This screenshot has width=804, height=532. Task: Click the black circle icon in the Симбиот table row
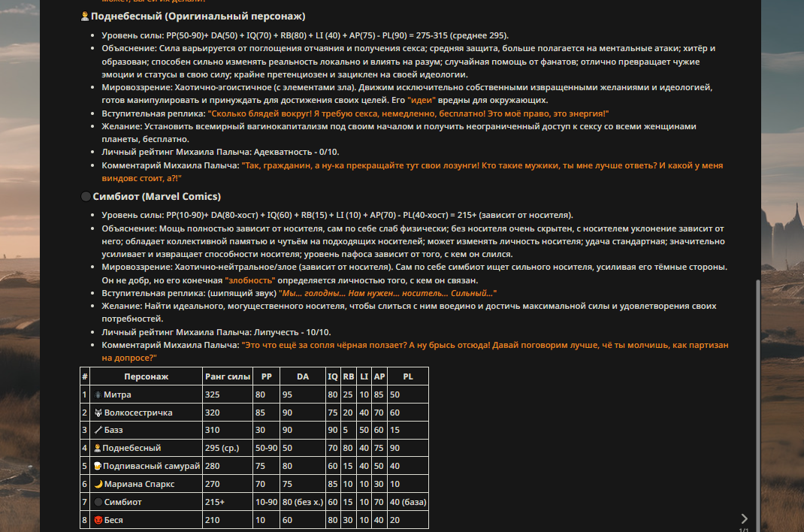pyautogui.click(x=98, y=502)
